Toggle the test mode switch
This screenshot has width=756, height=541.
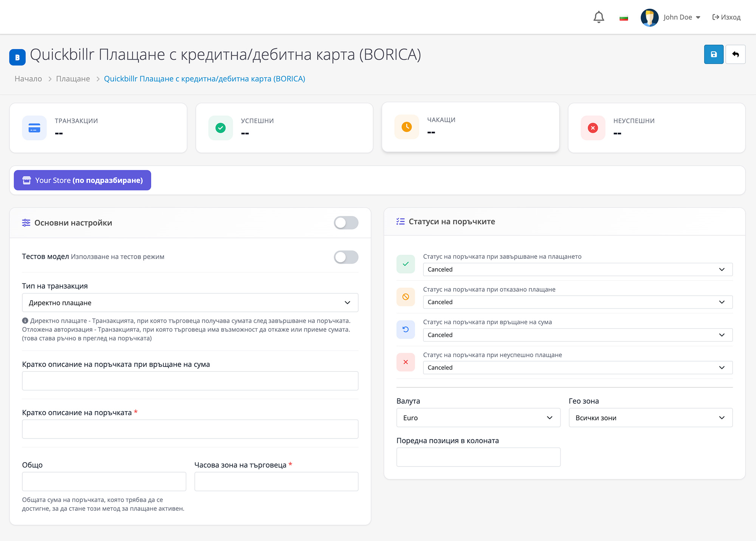tap(346, 257)
